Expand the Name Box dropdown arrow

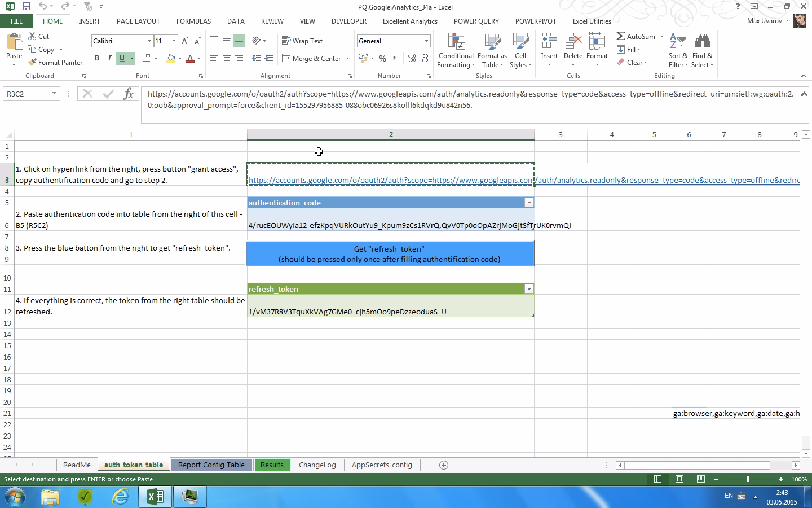54,94
